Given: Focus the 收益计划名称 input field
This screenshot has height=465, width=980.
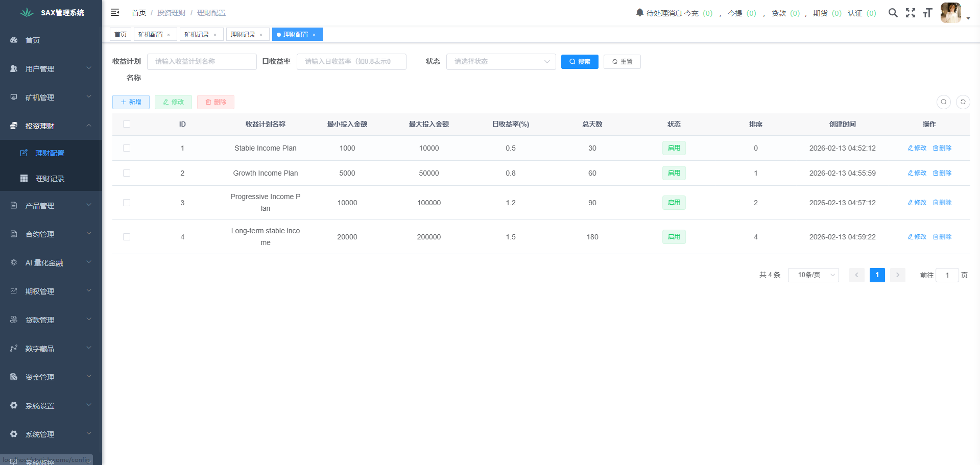Looking at the screenshot, I should (202, 62).
